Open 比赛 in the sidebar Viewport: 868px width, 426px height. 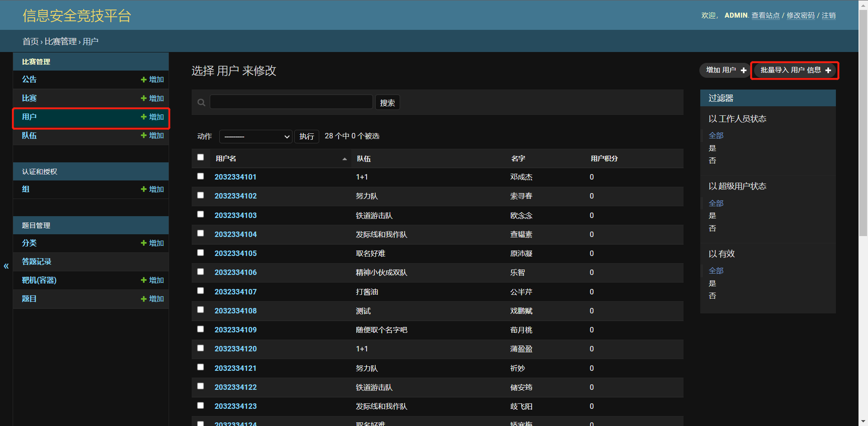coord(29,98)
